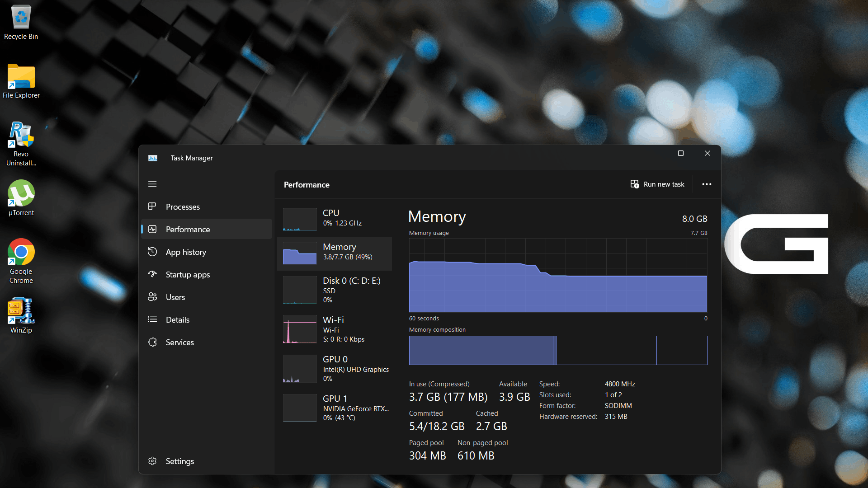Click the Memory composition bar
This screenshot has height=488, width=868.
click(558, 350)
